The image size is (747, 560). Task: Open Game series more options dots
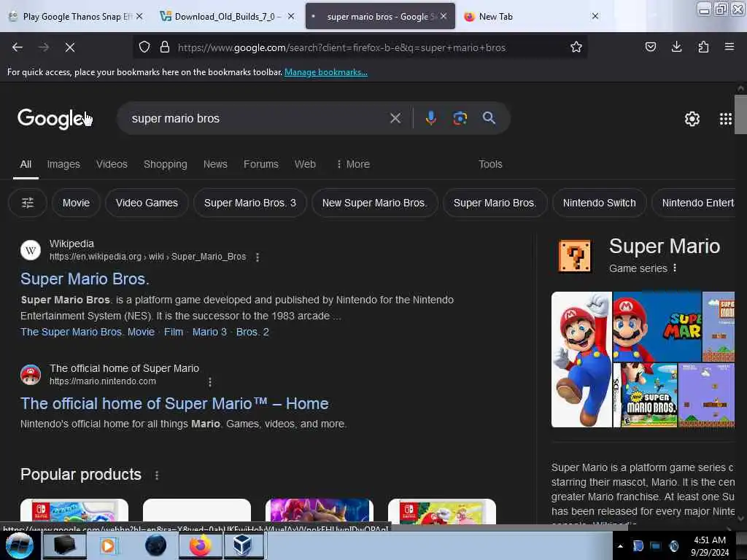point(675,268)
